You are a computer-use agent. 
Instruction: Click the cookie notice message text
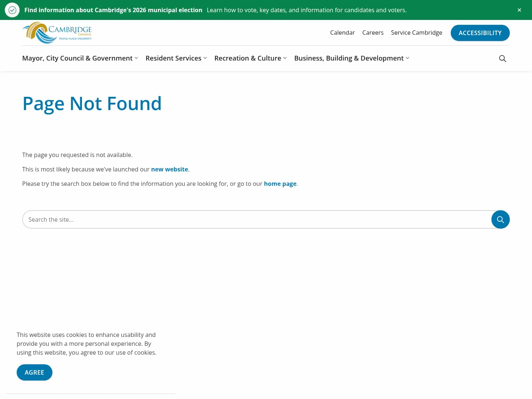click(x=86, y=344)
